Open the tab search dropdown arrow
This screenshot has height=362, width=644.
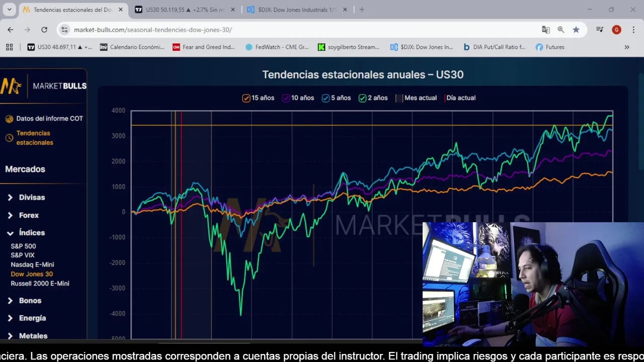pos(9,10)
